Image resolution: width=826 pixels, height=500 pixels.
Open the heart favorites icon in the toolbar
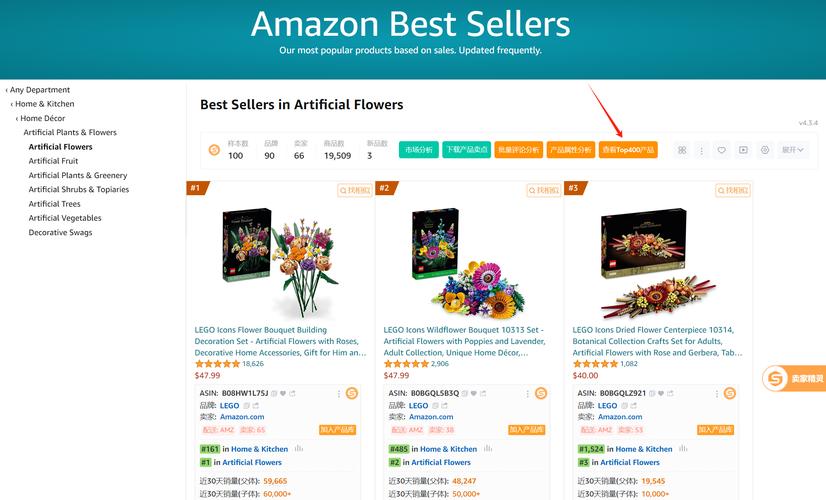pyautogui.click(x=721, y=150)
